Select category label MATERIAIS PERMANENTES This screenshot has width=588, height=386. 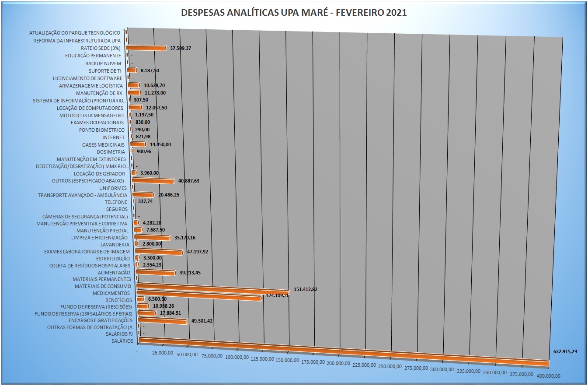102,279
